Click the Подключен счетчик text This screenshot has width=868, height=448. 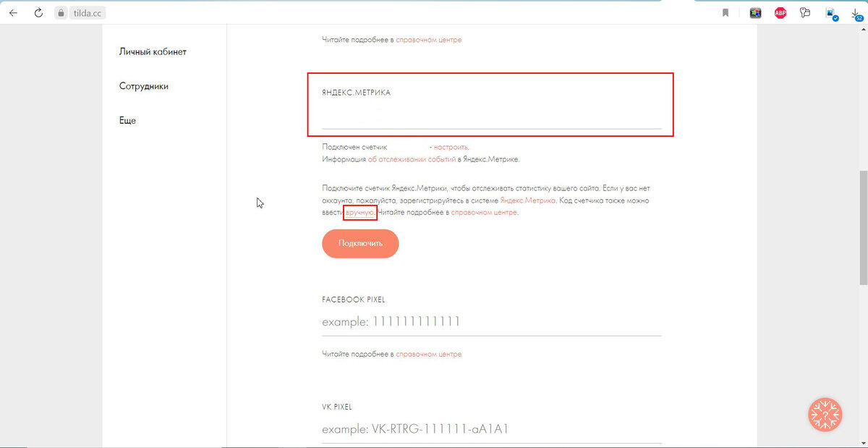click(x=355, y=147)
